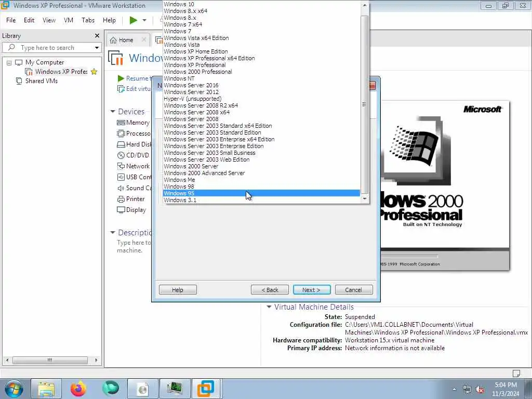
Task: Select Windows Vista x64 Edition entry
Action: click(x=261, y=38)
